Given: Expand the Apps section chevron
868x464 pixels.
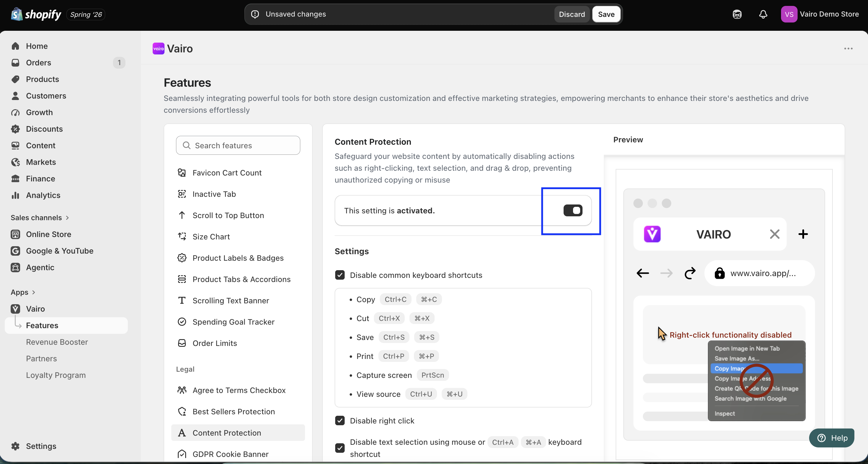Looking at the screenshot, I should [33, 292].
